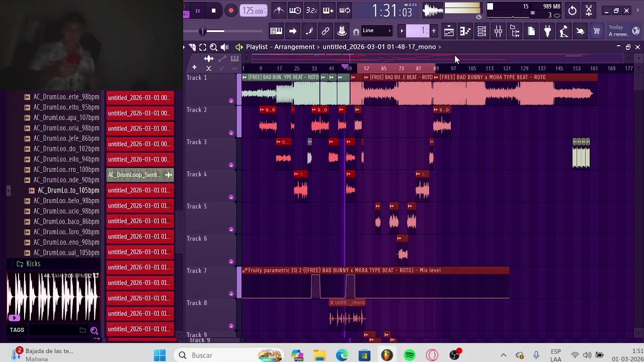Toggle the 3-2-1 countdown before recording
This screenshot has height=362, width=644.
(x=311, y=11)
